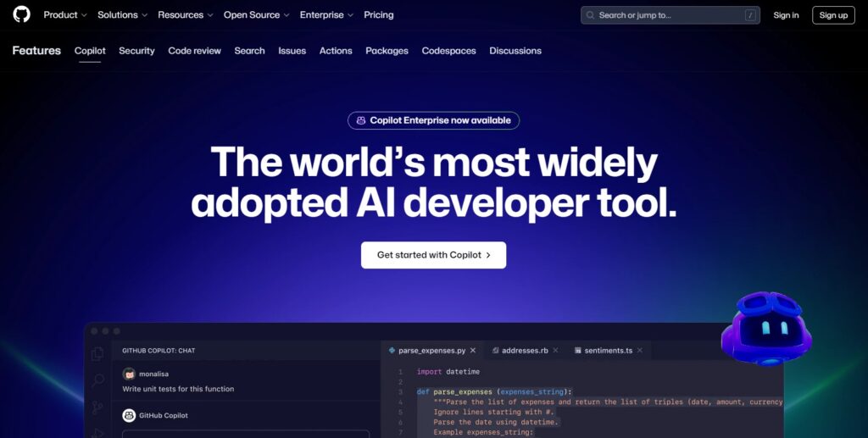Click the Ruby file icon on addresses.rb
Screen dimensions: 868x438
point(495,351)
